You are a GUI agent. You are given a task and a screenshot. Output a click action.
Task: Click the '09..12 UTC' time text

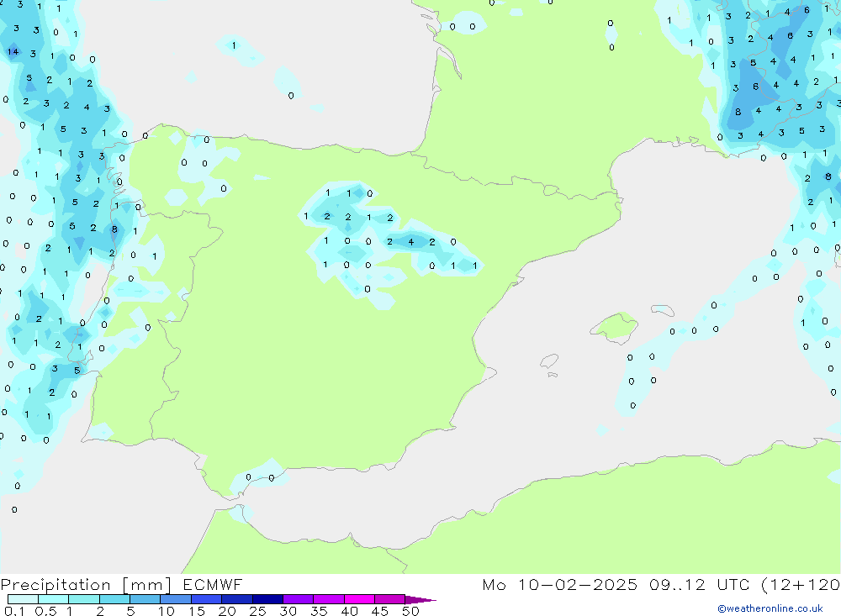pos(698,584)
